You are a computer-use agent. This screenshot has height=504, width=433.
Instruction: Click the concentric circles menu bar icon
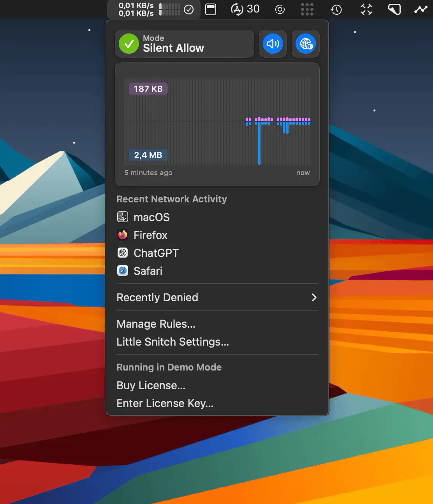pos(280,9)
